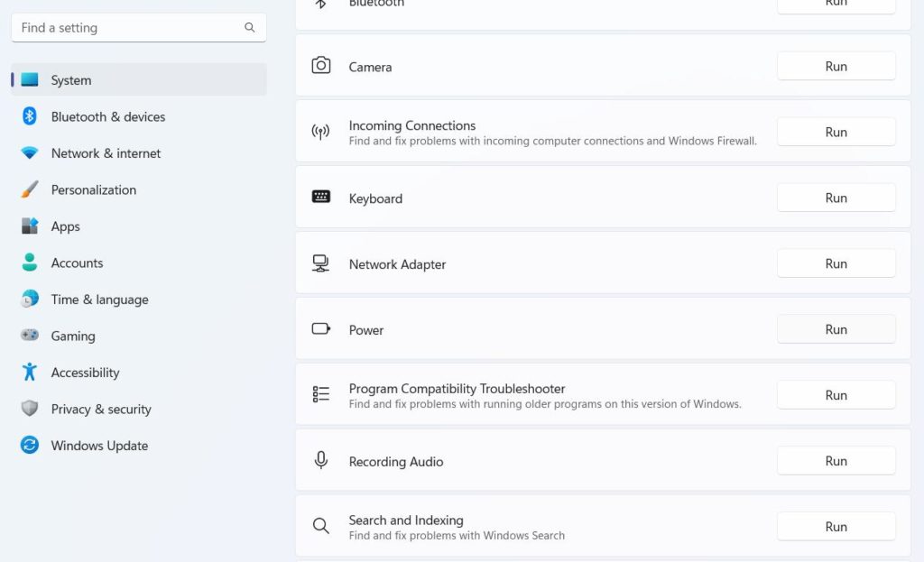Click the Keyboard label text
924x562 pixels.
[375, 198]
